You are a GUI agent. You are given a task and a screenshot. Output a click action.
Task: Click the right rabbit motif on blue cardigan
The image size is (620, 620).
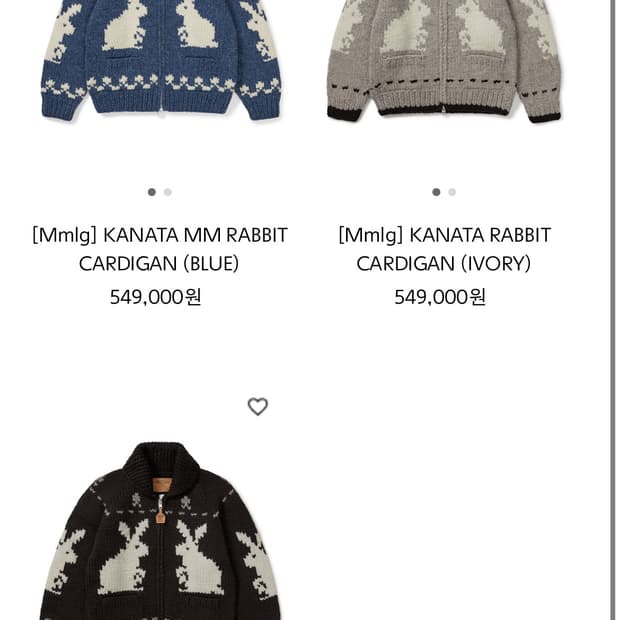(x=195, y=25)
